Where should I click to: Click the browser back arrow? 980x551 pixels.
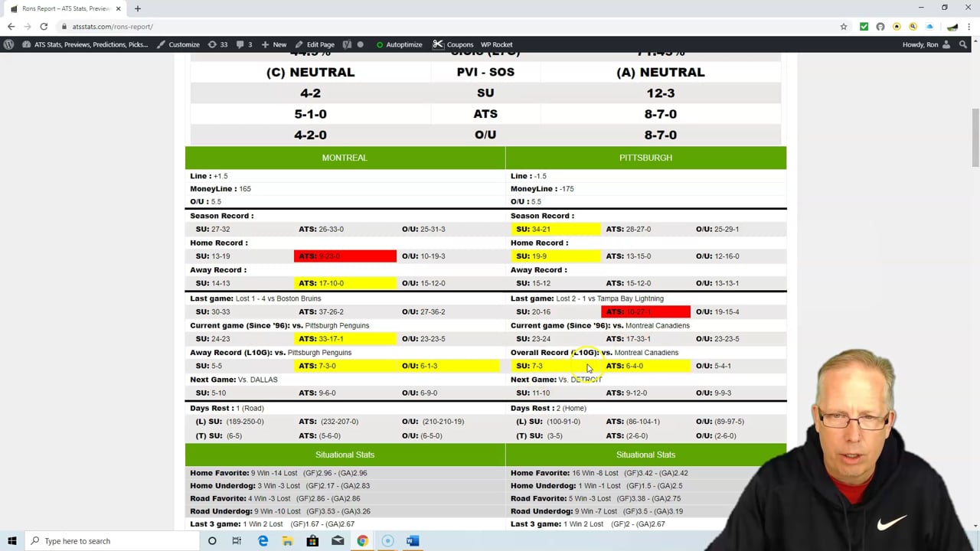pyautogui.click(x=11, y=27)
